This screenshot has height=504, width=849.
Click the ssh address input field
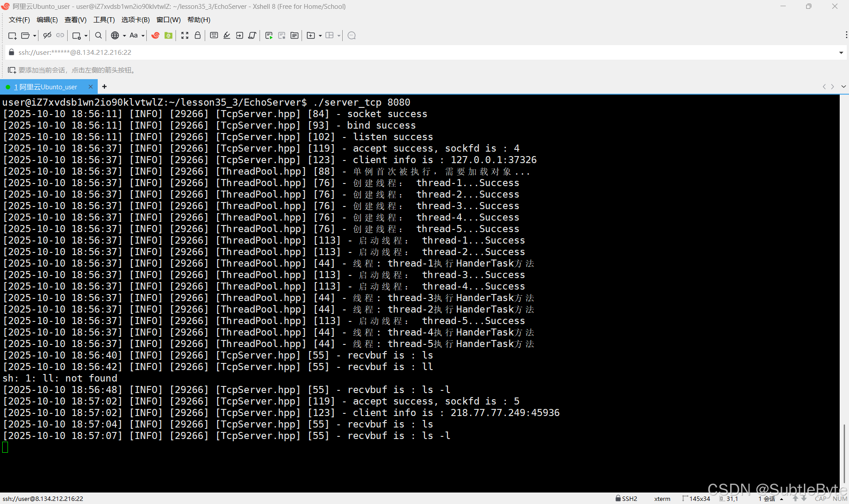pos(398,53)
